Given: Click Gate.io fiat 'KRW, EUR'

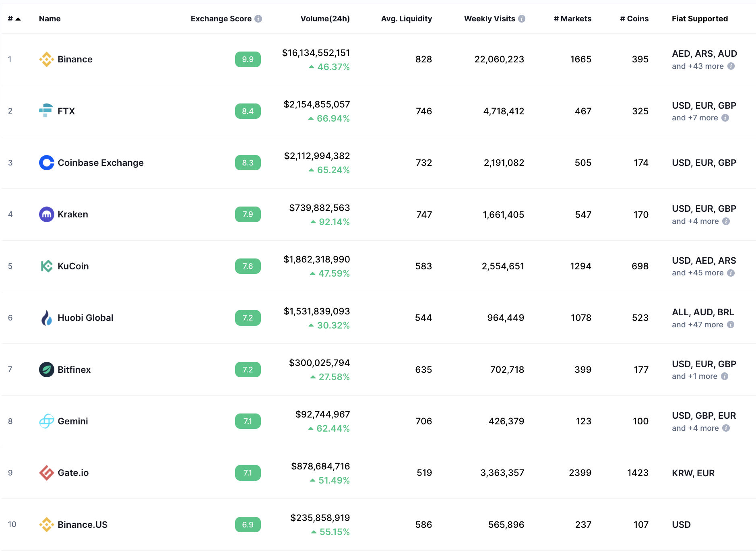Looking at the screenshot, I should [x=693, y=473].
